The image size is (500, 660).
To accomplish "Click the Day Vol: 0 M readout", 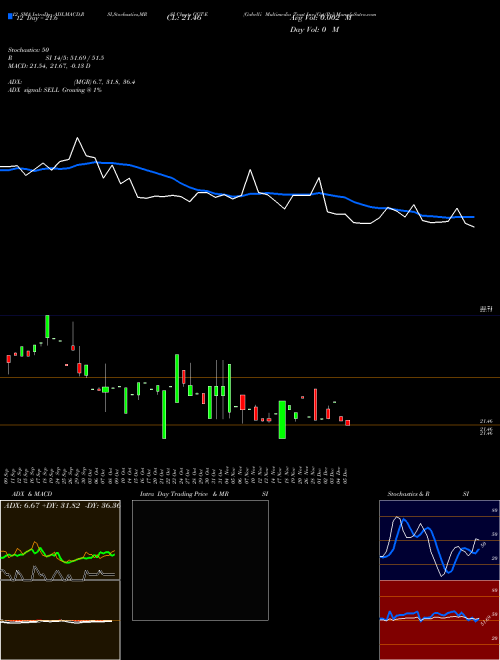I will pos(314,29).
